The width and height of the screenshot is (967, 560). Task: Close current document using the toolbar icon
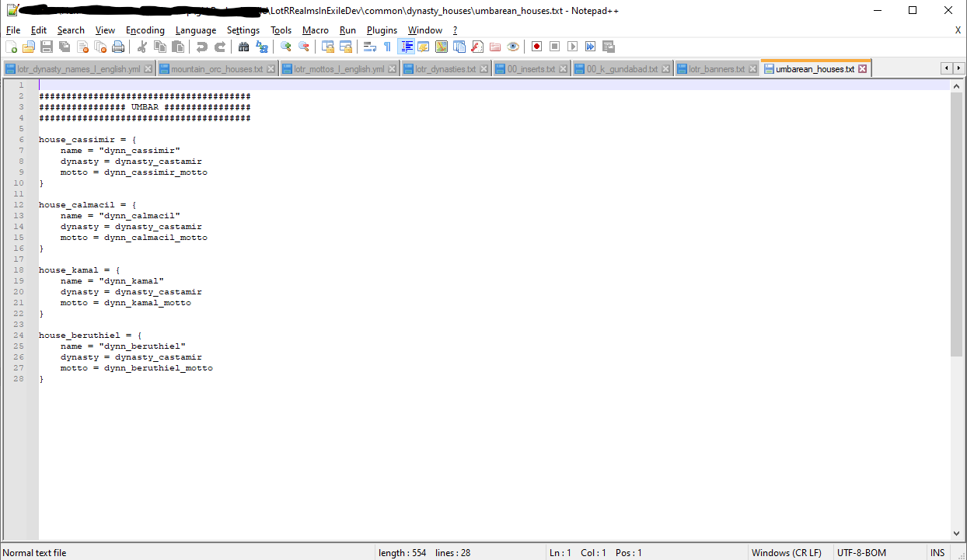[82, 47]
